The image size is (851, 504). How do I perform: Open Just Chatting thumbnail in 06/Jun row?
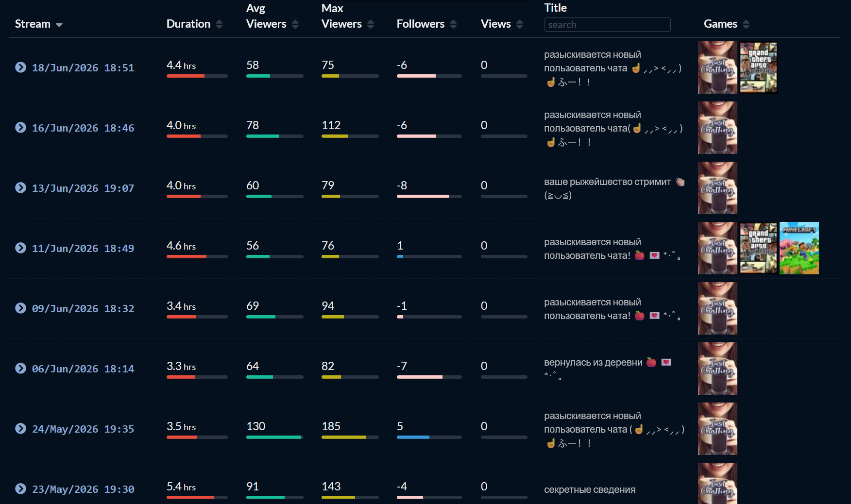(x=717, y=369)
